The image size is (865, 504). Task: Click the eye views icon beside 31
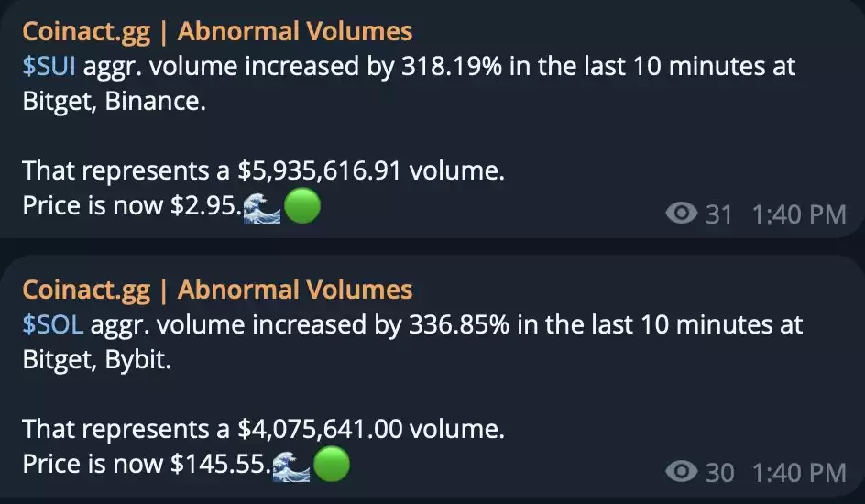click(682, 213)
